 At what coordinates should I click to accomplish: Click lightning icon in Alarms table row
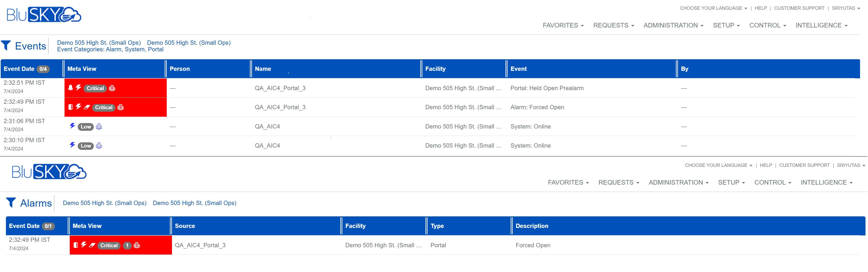pyautogui.click(x=84, y=245)
